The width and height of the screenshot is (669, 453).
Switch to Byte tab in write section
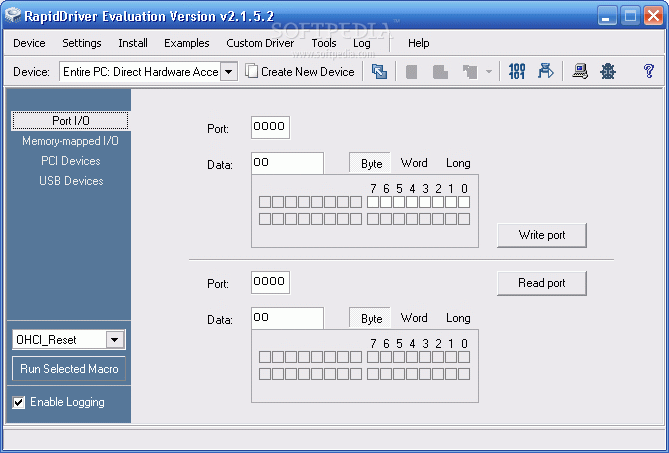click(x=370, y=163)
